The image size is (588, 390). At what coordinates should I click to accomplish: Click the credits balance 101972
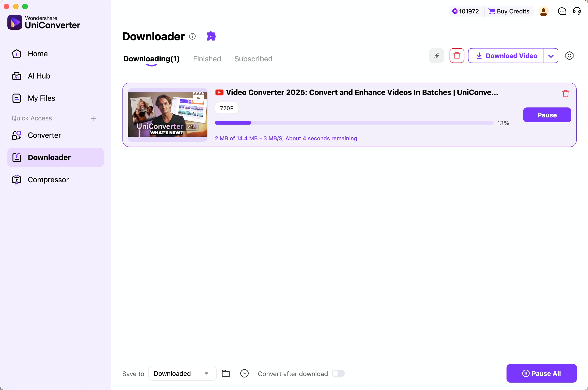coord(466,11)
